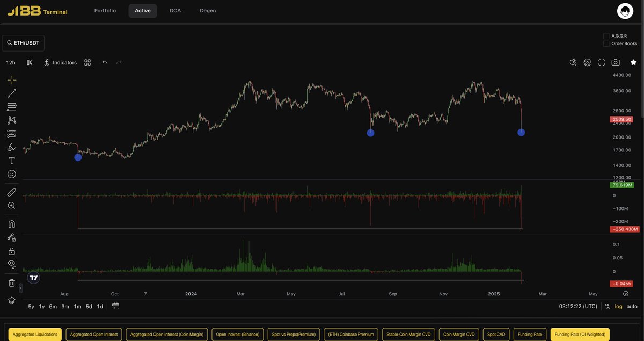Toggle log scale on the price axis
Image resolution: width=644 pixels, height=341 pixels.
[x=617, y=306]
